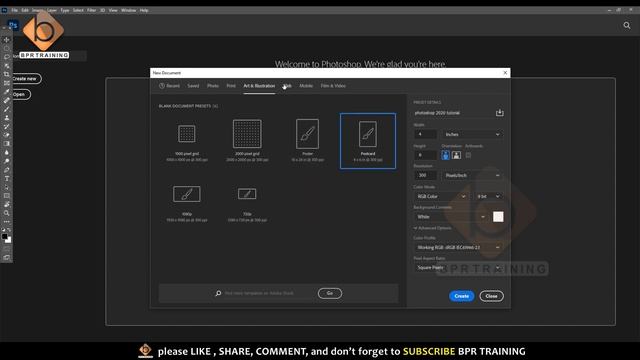Screen dimensions: 640x360
Task: Open the Pixels/Inch resolution unit dropdown
Action: click(472, 176)
